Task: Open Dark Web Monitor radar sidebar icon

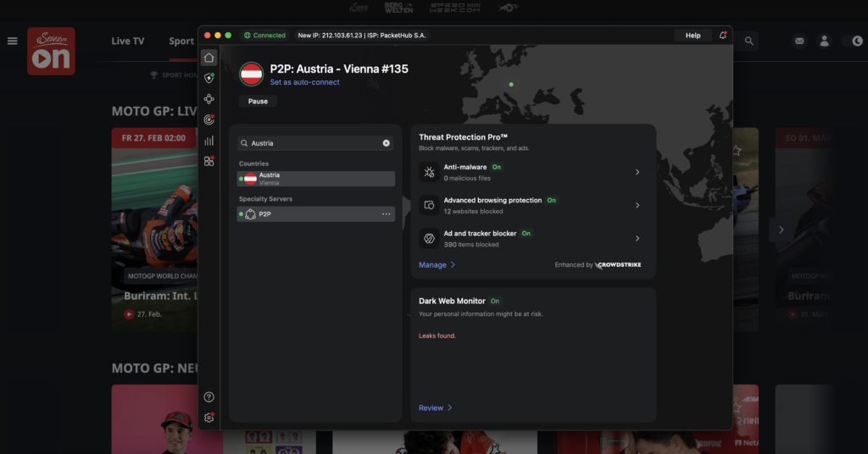Action: click(x=209, y=119)
